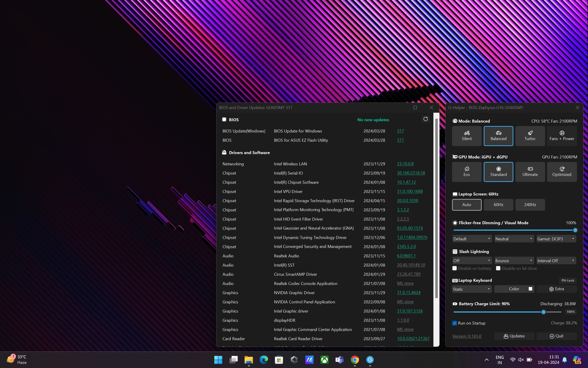Click the Quit button in G-Helper
Viewport: 588px width, 368px height.
pyautogui.click(x=556, y=336)
